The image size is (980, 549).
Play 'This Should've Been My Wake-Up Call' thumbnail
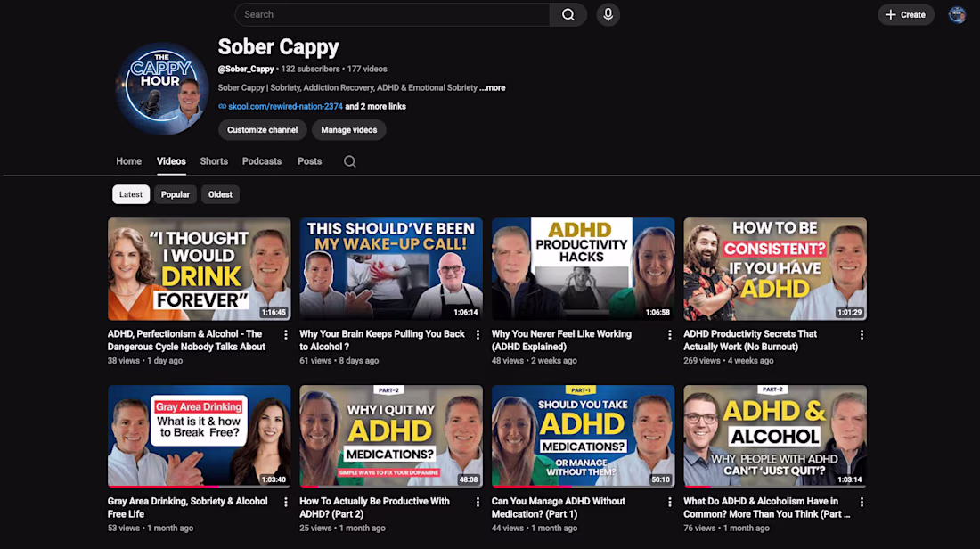click(x=390, y=269)
